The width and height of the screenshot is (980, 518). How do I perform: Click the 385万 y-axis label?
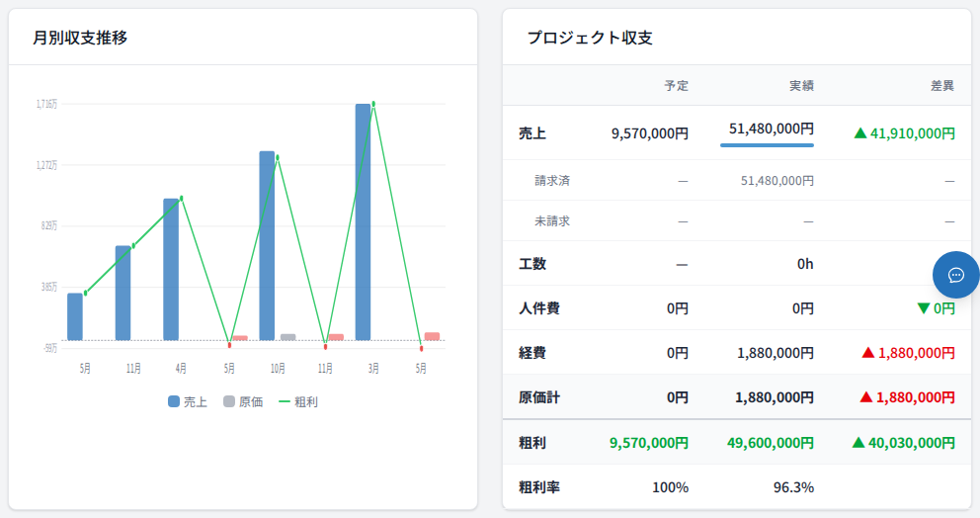[x=49, y=287]
